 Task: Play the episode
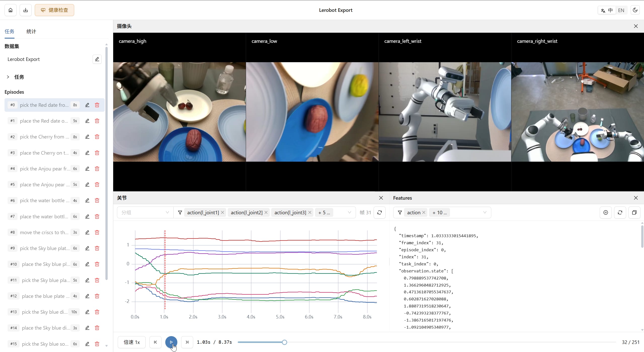point(171,342)
